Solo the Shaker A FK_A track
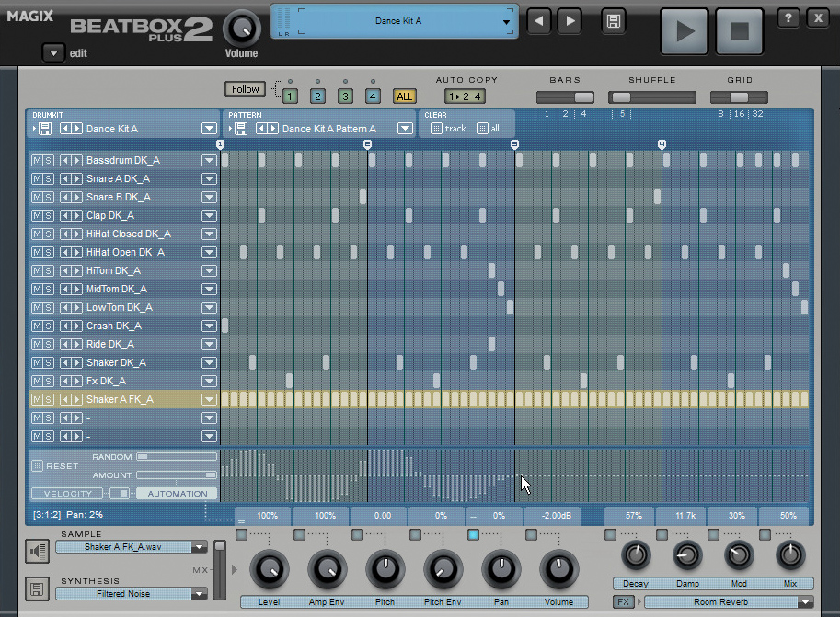 (46, 399)
